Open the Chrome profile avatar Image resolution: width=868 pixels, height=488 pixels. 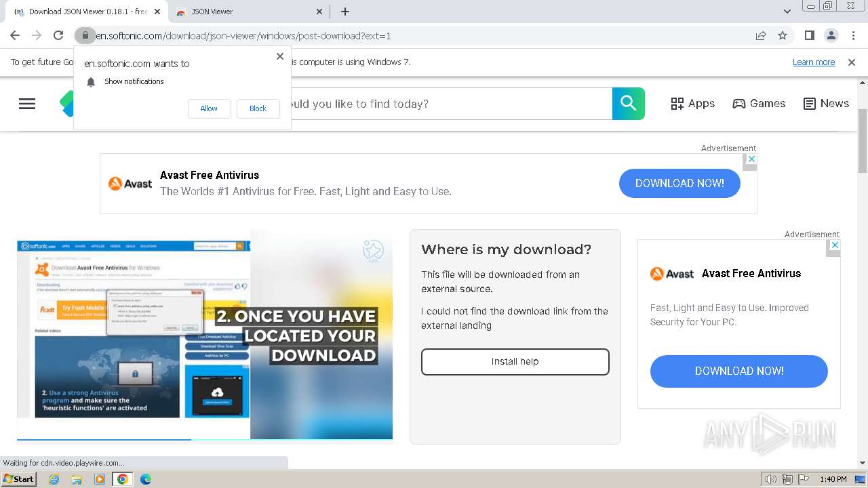tap(831, 35)
